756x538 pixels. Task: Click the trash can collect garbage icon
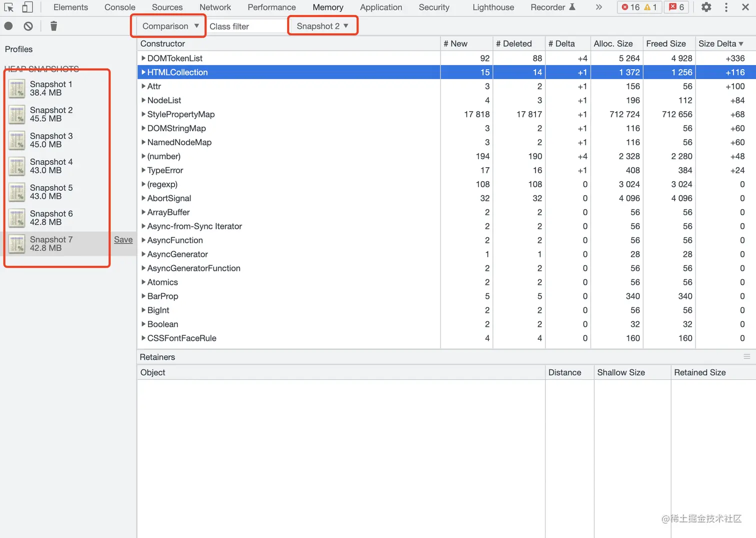click(53, 26)
